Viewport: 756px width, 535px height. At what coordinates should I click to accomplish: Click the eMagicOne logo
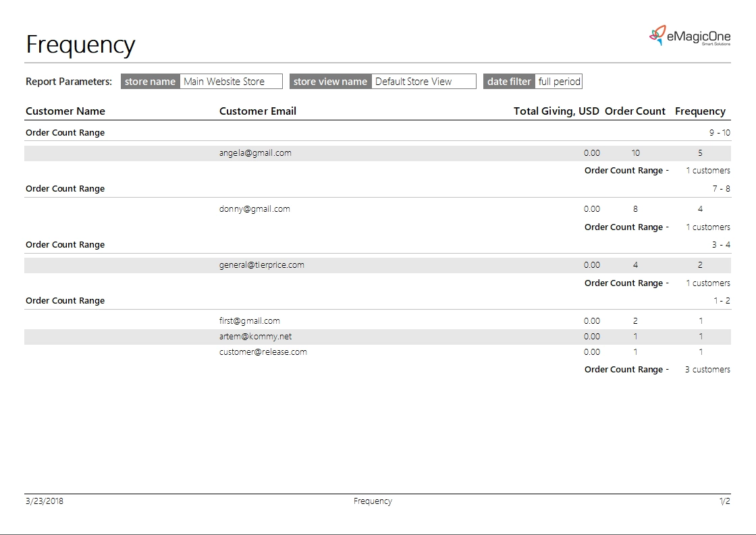pos(689,36)
